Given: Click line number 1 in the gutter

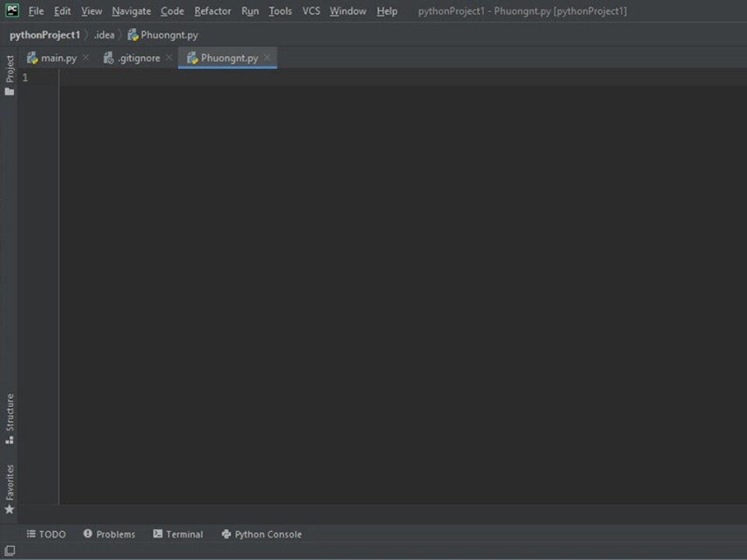Looking at the screenshot, I should coord(24,77).
